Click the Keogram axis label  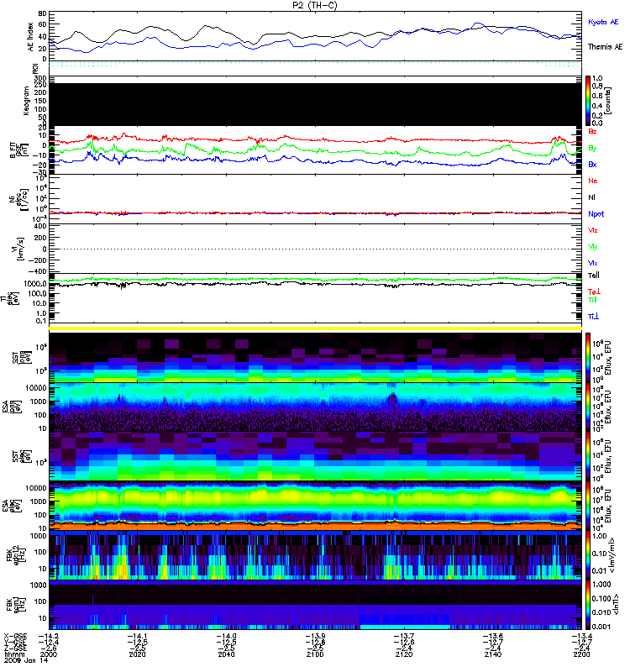click(26, 100)
